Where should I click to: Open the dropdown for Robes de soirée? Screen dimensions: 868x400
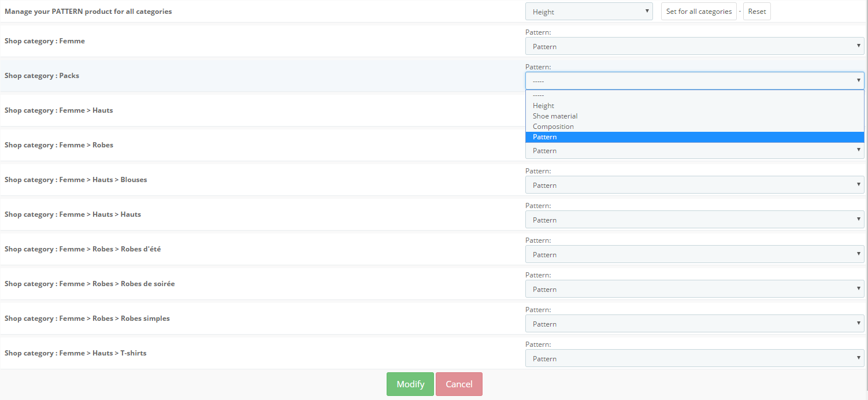click(695, 289)
